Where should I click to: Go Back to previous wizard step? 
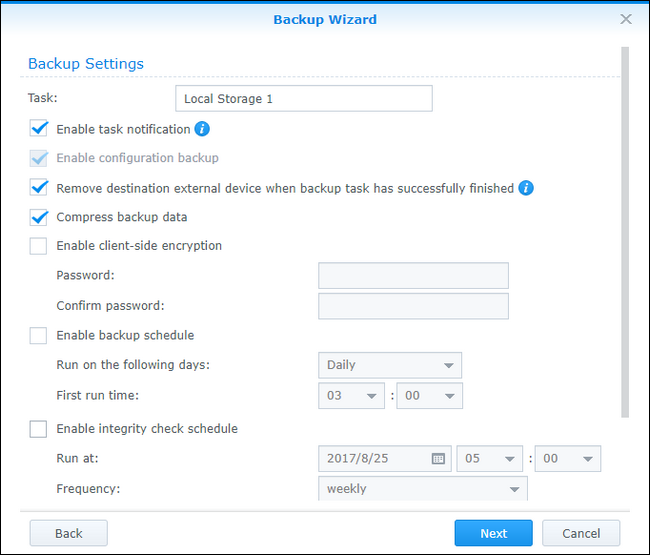click(x=68, y=533)
